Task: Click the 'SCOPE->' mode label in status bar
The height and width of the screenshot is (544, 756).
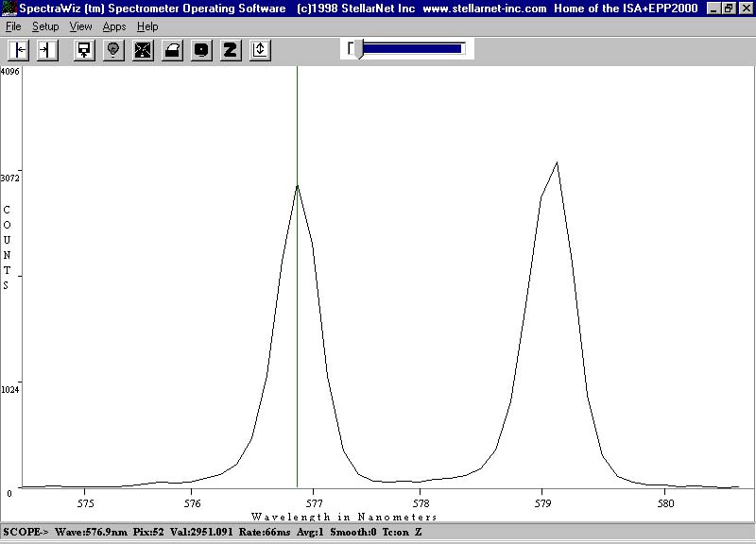Action: 26,533
